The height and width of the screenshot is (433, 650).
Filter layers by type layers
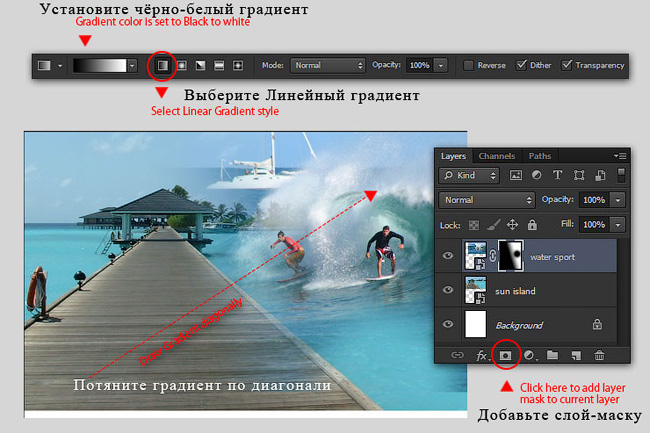558,175
